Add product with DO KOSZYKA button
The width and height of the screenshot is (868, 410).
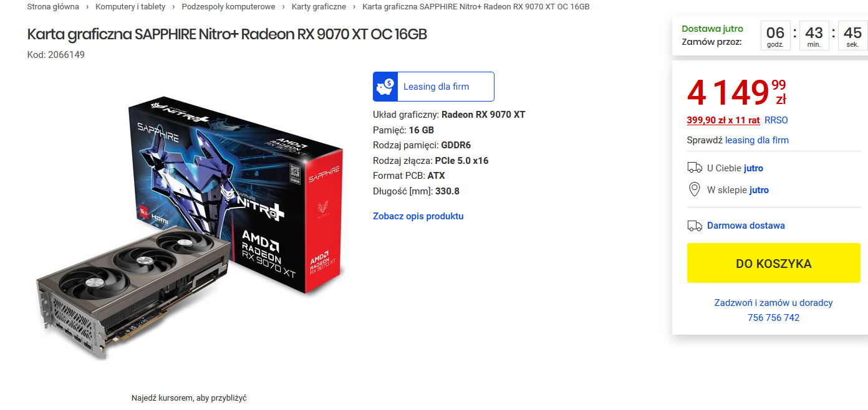[x=773, y=263]
